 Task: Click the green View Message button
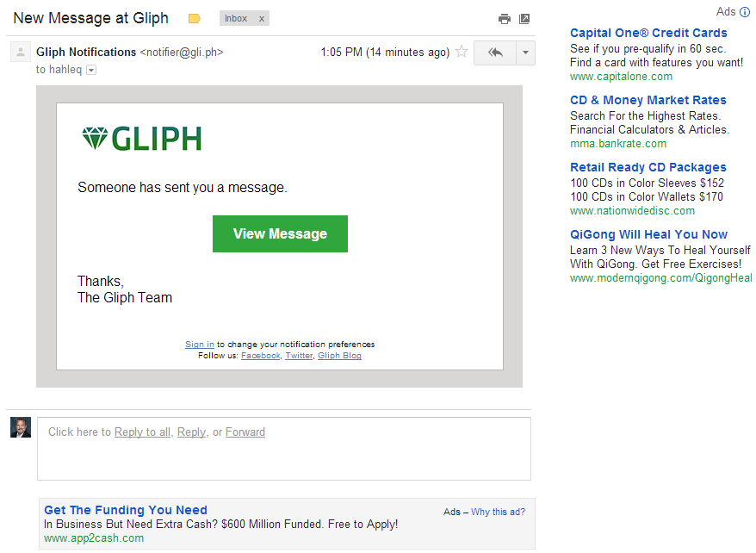tap(280, 233)
